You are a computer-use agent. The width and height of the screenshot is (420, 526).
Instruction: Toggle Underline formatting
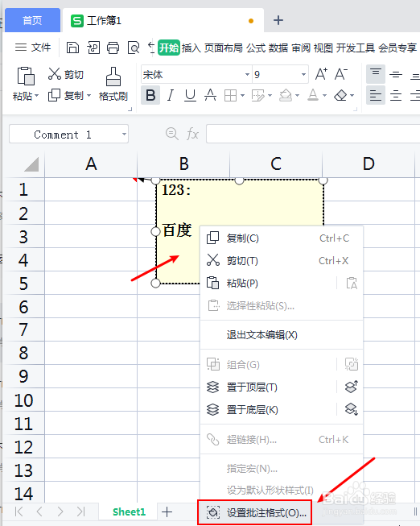click(190, 95)
